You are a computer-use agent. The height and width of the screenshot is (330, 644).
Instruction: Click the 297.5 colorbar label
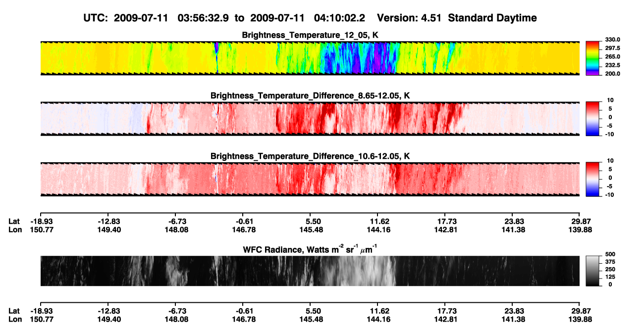611,48
